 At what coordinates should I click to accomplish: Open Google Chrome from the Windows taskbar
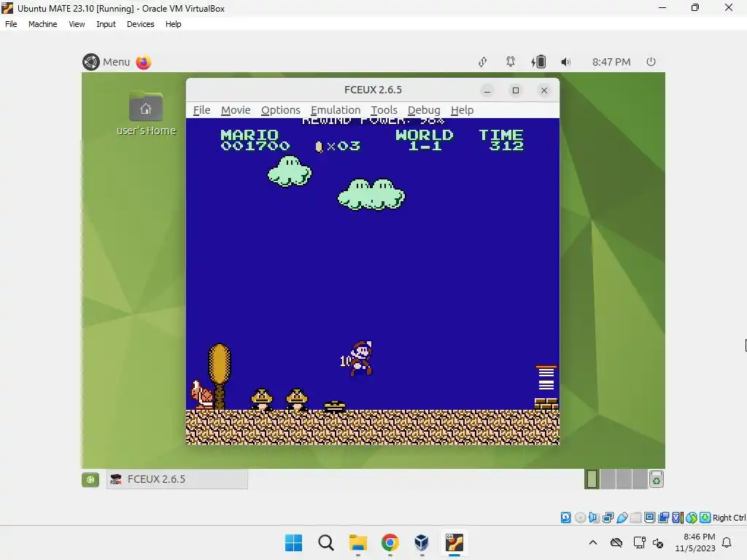(x=390, y=542)
